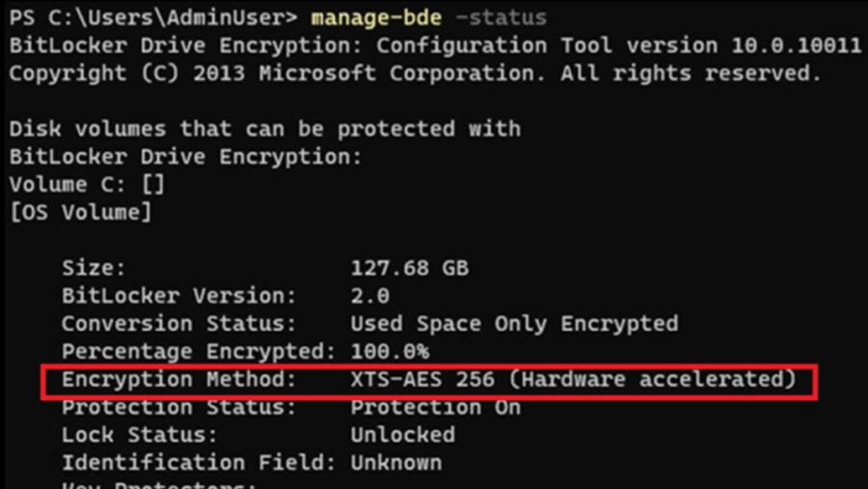The height and width of the screenshot is (489, 868).
Task: Click the Conversion Status label
Action: [179, 324]
